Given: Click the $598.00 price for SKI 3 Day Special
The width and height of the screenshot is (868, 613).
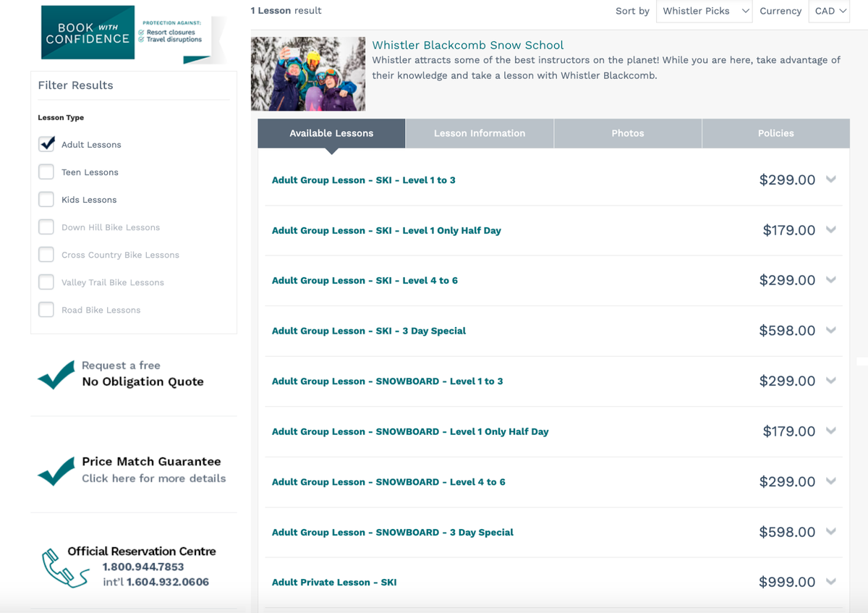Looking at the screenshot, I should click(787, 331).
